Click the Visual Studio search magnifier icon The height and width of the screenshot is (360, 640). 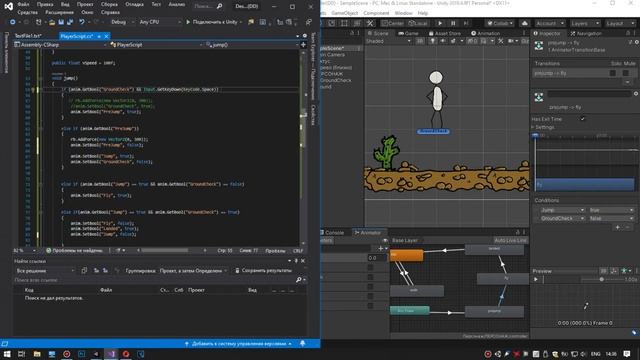pos(220,6)
